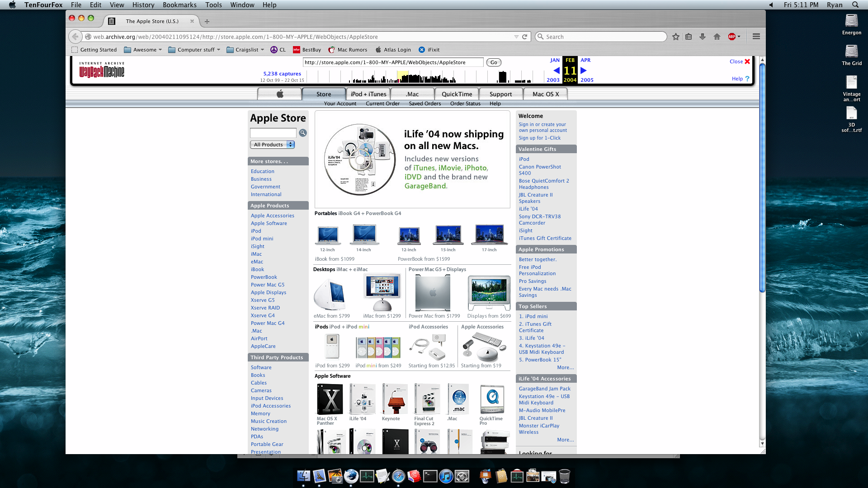Toggle the bookmark star for this page
Screen dimensions: 868x488
point(675,37)
